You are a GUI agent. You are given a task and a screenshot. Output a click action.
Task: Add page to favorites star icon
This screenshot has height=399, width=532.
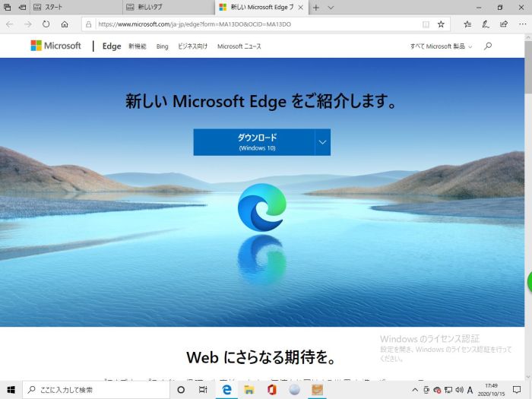click(x=441, y=24)
